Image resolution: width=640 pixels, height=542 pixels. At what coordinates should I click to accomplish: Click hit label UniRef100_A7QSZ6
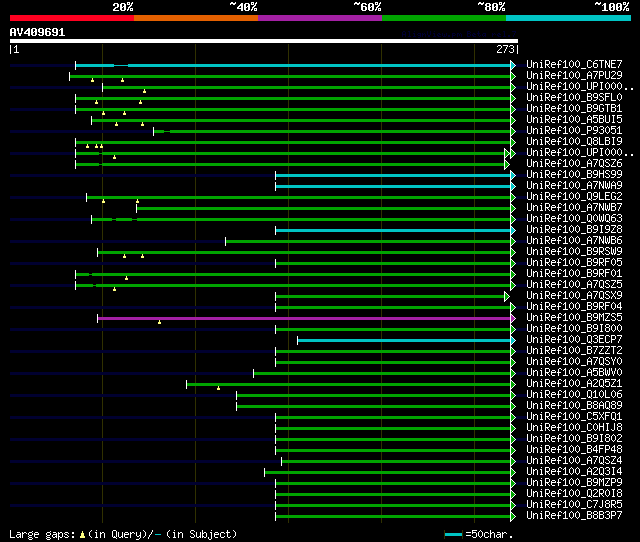tap(574, 163)
